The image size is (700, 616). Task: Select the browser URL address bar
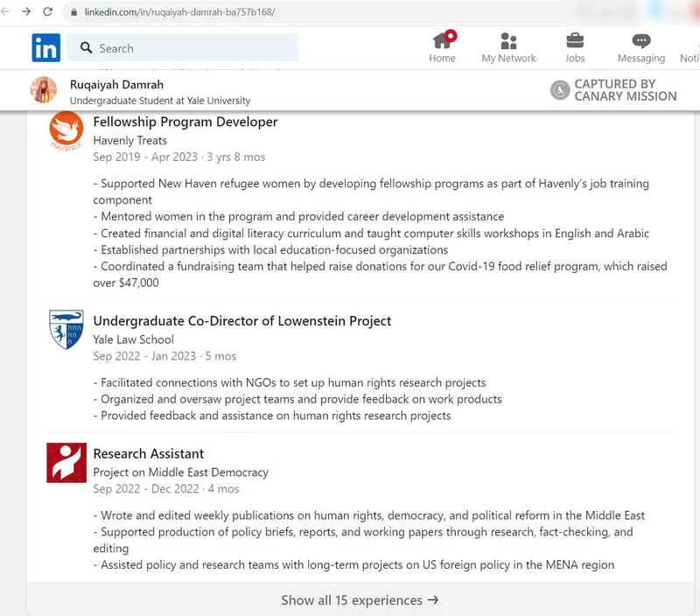[312, 12]
